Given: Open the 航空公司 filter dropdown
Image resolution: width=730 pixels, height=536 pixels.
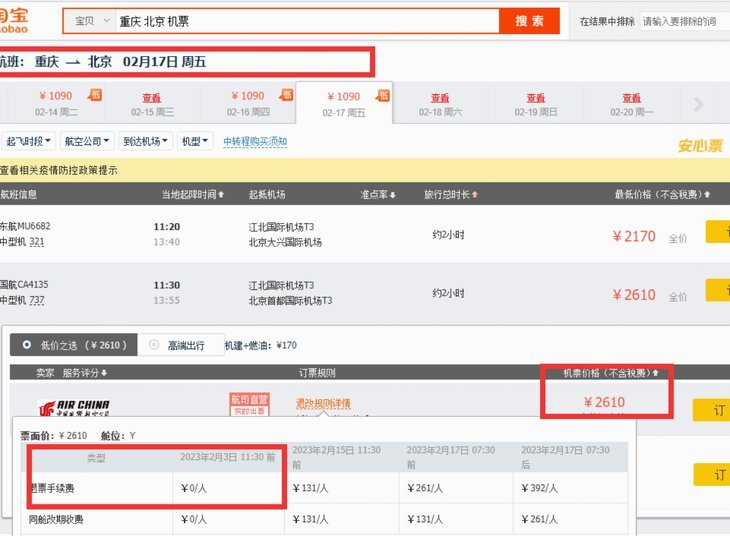Looking at the screenshot, I should coord(87,141).
